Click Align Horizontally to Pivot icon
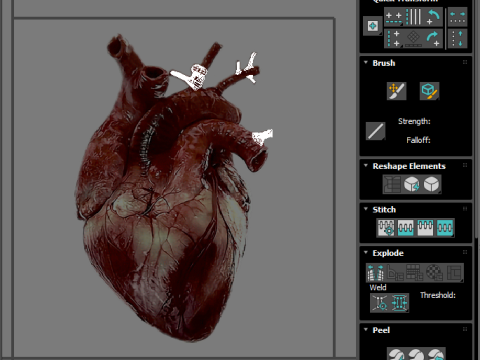 tap(394, 17)
